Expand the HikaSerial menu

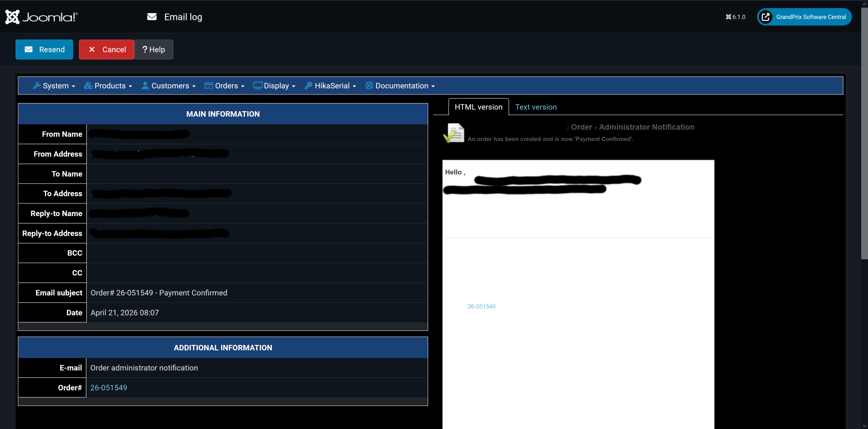[330, 86]
